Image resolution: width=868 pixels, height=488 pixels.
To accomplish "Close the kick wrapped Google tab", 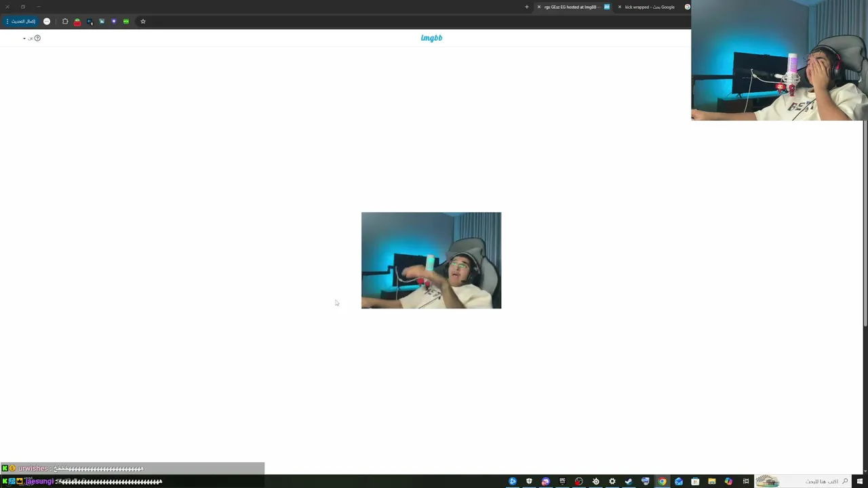I will [619, 7].
